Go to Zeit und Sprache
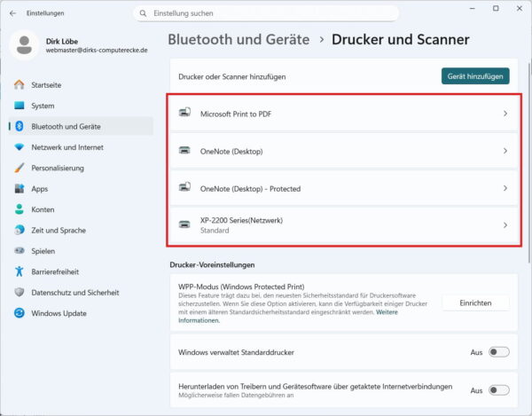532x416 pixels. [x=81, y=230]
